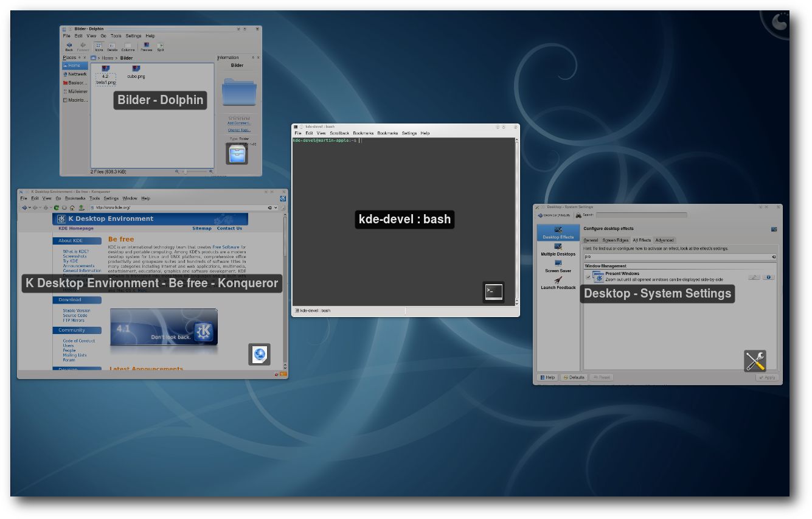This screenshot has height=519, width=812.
Task: Click Present Windows configure wrench button
Action: (x=754, y=277)
